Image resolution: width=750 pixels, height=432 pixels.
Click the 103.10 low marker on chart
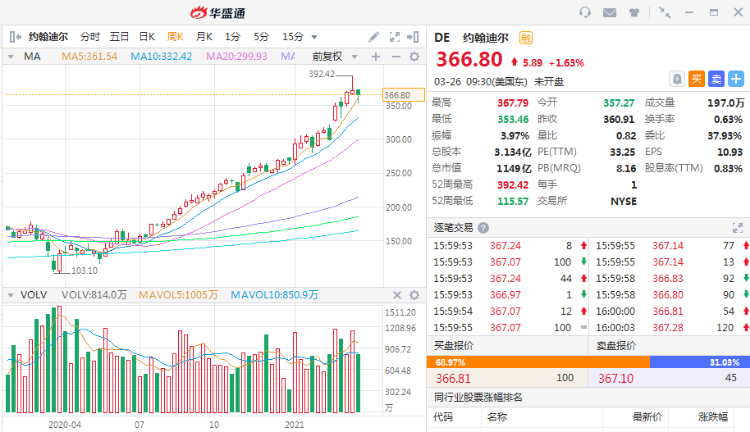point(84,270)
